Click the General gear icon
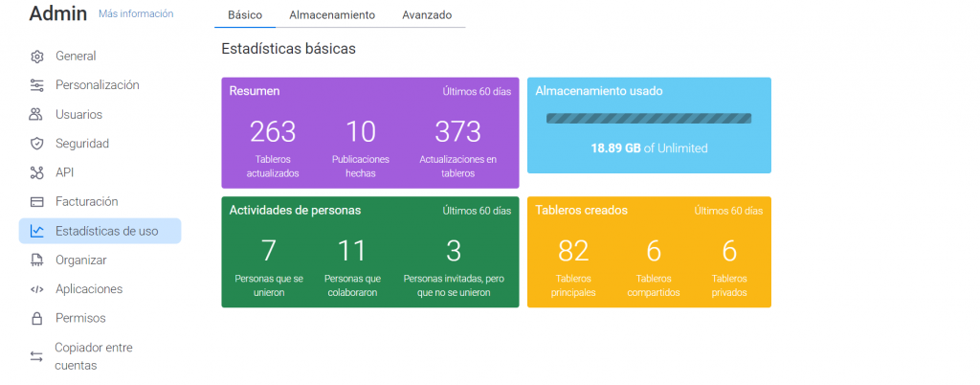This screenshot has height=385, width=980. 36,57
